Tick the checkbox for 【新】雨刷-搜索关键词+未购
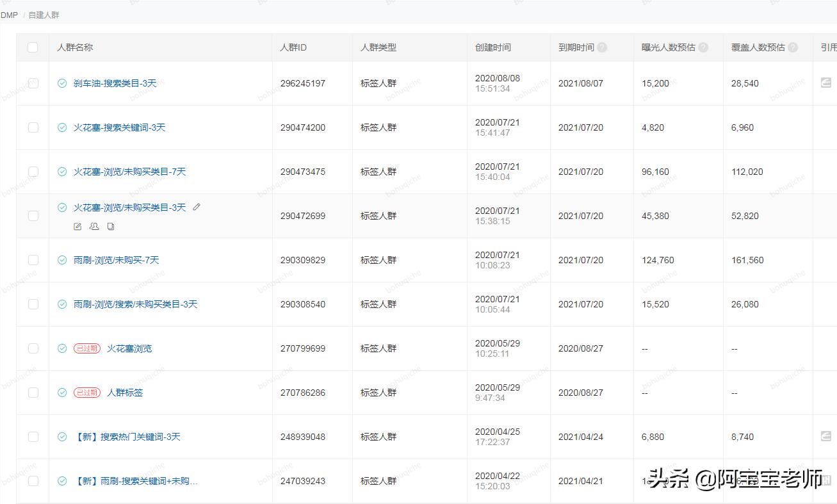This screenshot has width=837, height=504. click(33, 481)
